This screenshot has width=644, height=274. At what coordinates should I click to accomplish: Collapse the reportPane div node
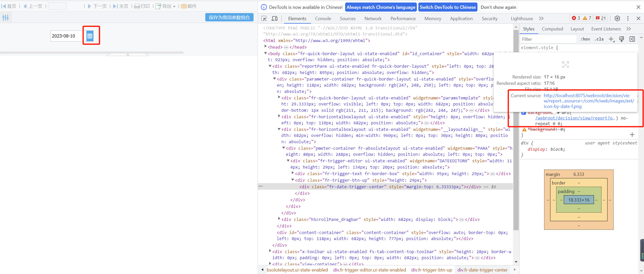click(270, 66)
